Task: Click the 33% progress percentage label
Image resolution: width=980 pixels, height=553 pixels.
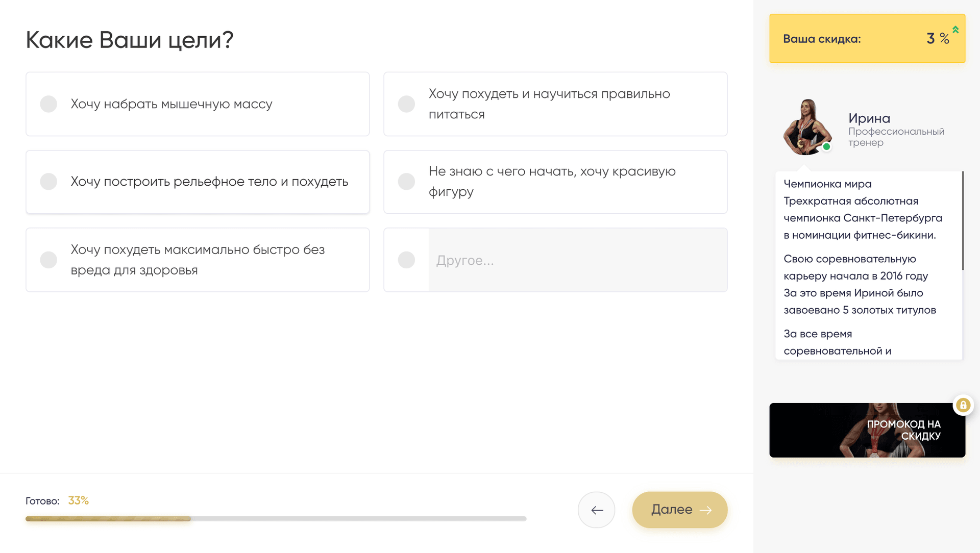Action: [x=78, y=500]
